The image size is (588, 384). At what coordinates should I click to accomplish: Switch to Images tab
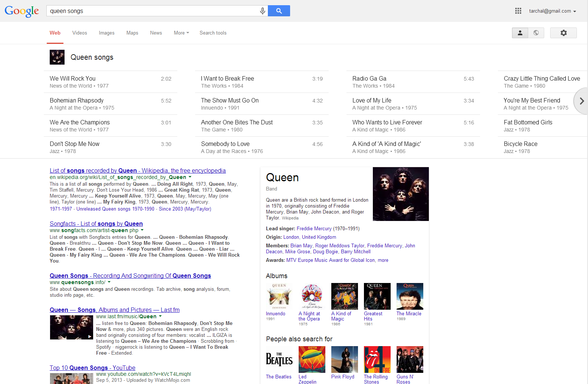(x=107, y=33)
